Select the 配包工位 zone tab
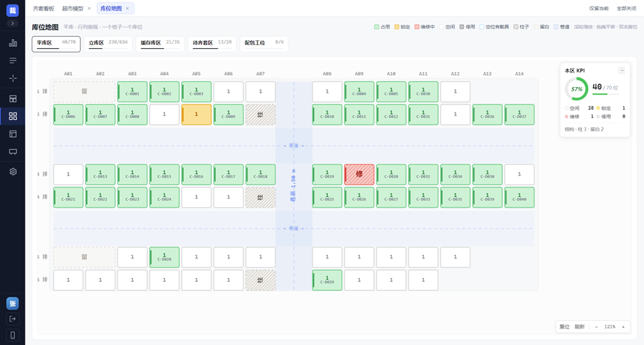 [x=264, y=44]
